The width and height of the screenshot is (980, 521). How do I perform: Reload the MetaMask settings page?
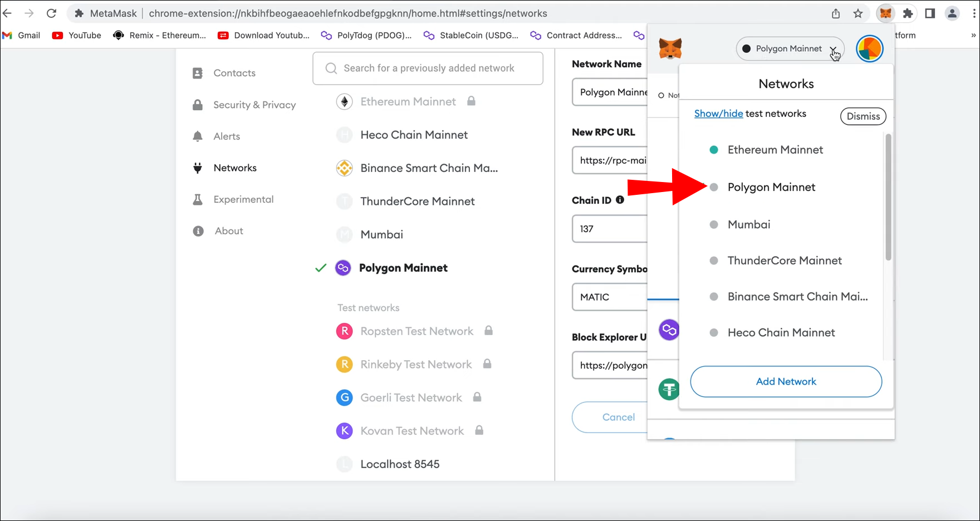51,13
